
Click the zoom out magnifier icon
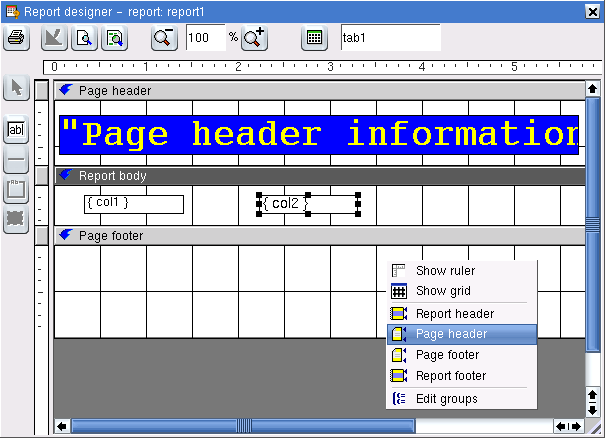pyautogui.click(x=163, y=38)
